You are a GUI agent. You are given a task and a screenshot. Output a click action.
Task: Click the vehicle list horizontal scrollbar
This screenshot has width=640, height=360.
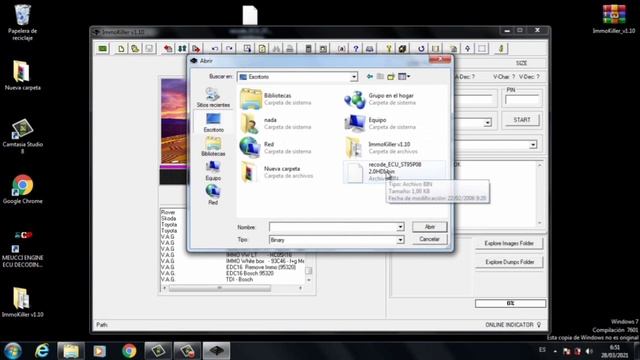pos(233,288)
